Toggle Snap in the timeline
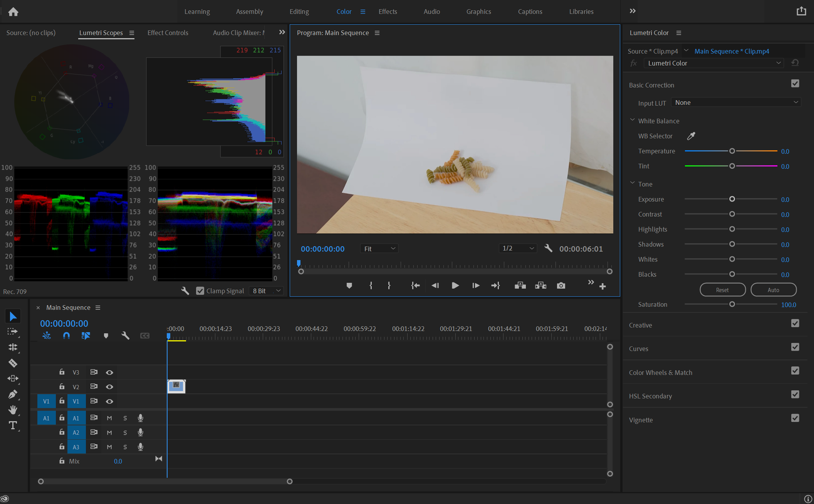 (66, 336)
